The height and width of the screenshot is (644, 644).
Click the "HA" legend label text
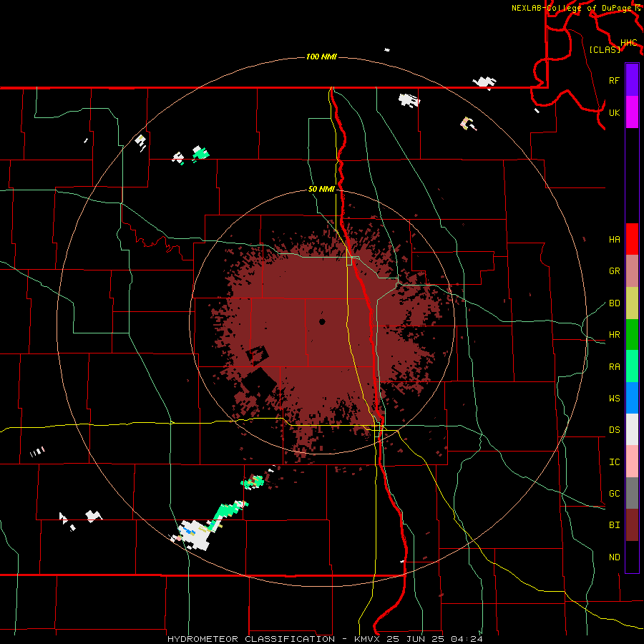click(614, 239)
